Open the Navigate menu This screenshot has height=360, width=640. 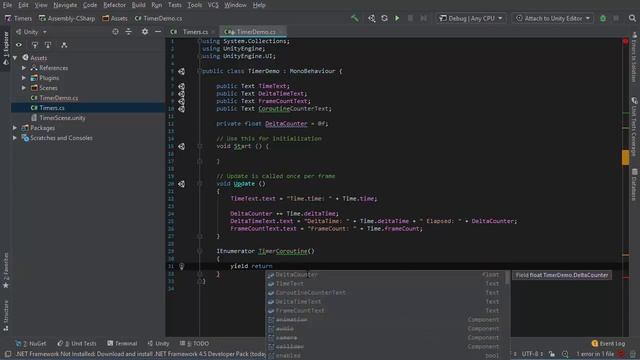coord(65,5)
